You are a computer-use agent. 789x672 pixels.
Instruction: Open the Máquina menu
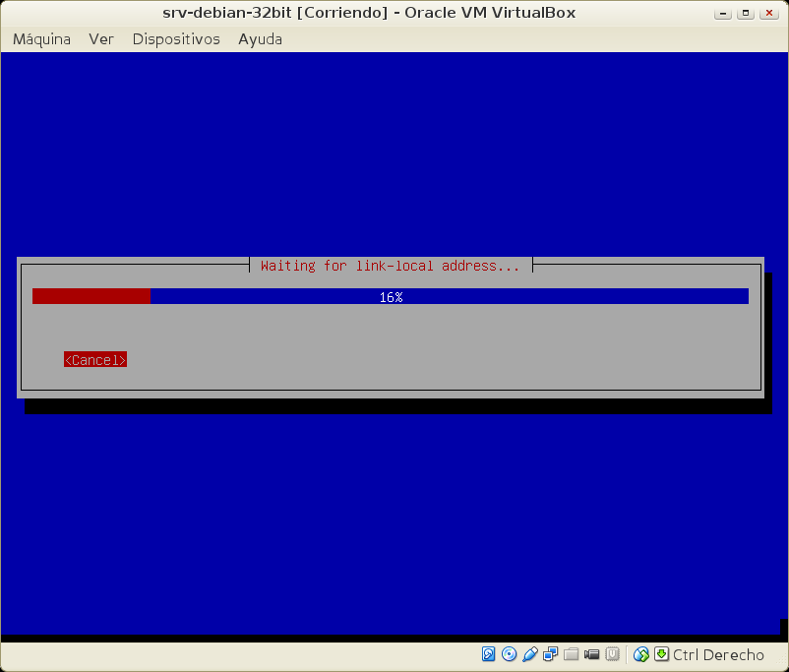point(41,39)
